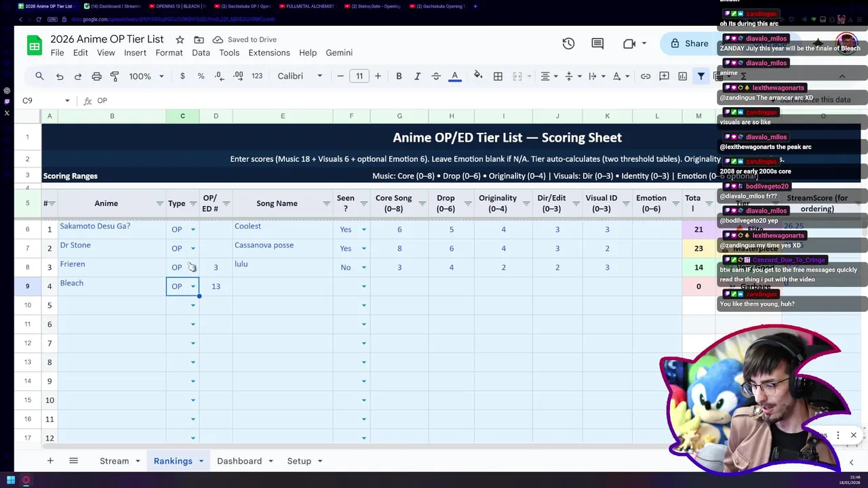This screenshot has width=868, height=488.
Task: Increase font size with plus
Action: [378, 76]
